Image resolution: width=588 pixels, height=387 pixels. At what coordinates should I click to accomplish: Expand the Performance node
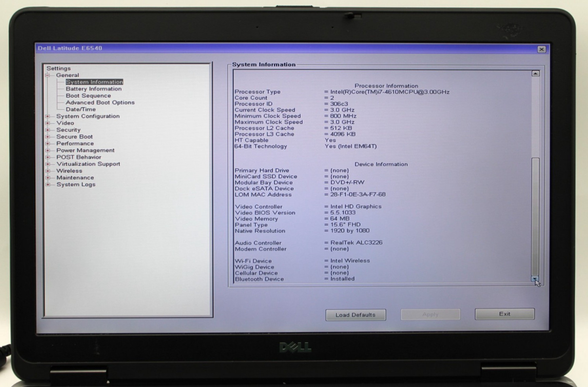pos(48,143)
